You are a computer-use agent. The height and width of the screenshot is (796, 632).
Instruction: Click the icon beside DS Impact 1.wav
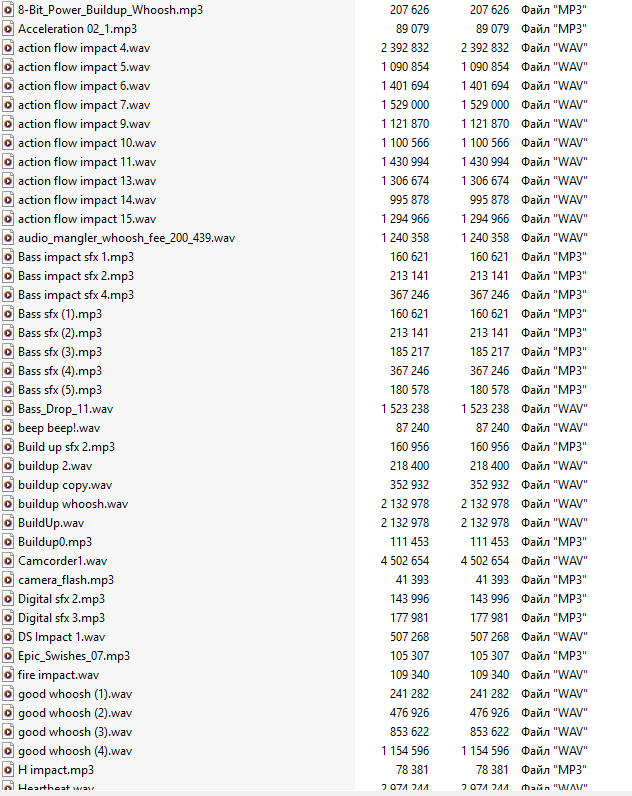(8, 637)
